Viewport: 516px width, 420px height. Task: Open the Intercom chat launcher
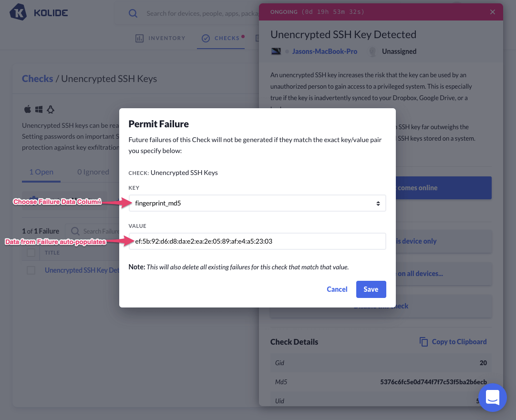(x=492, y=397)
